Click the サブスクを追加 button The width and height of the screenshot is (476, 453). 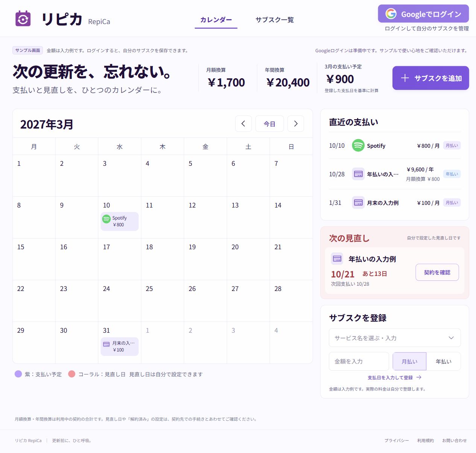coord(430,78)
